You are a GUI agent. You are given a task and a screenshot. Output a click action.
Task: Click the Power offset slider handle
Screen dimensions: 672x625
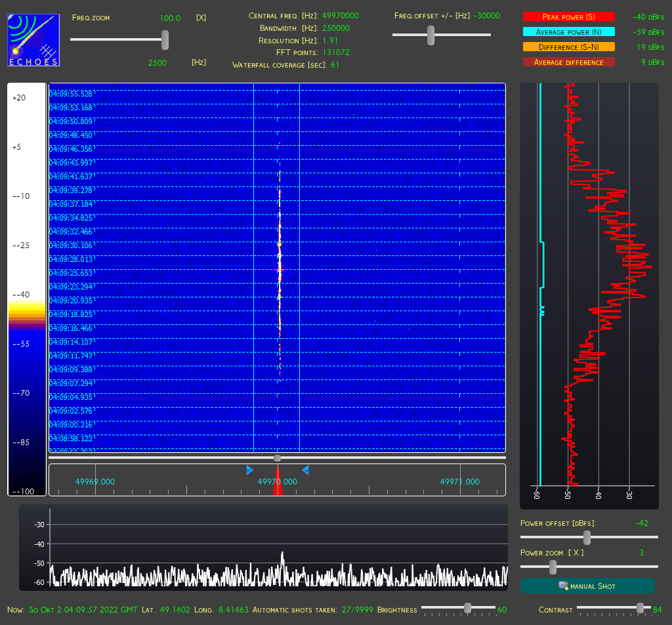pos(587,537)
